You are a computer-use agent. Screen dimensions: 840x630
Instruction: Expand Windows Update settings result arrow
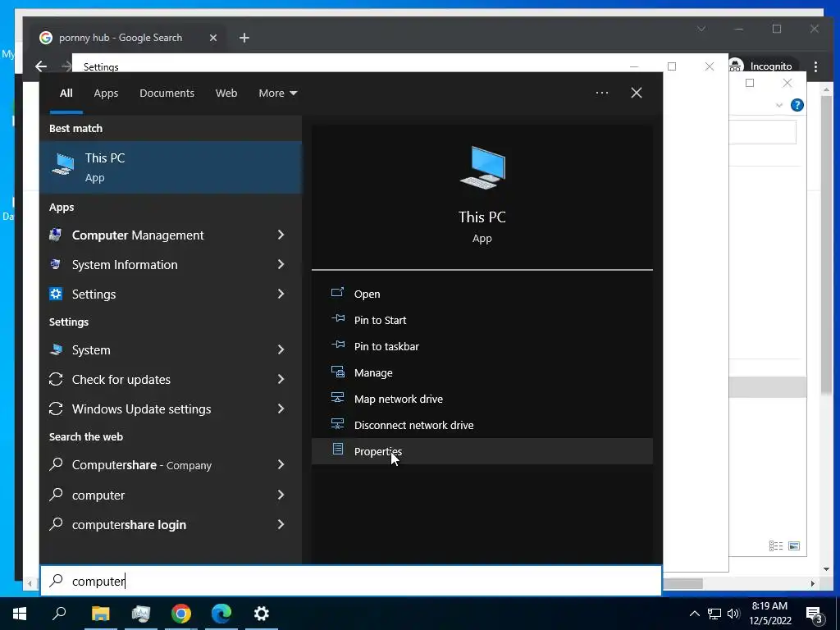tap(281, 409)
